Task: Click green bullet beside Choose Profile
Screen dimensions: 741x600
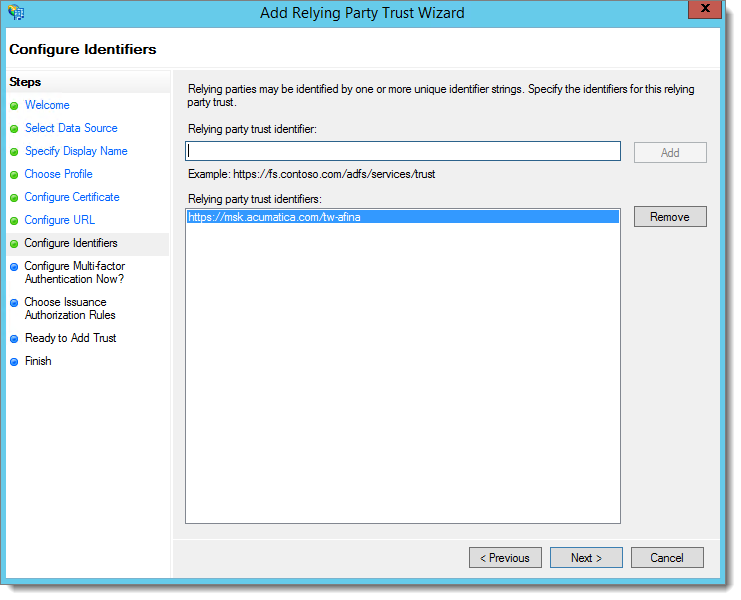Action: [x=14, y=175]
